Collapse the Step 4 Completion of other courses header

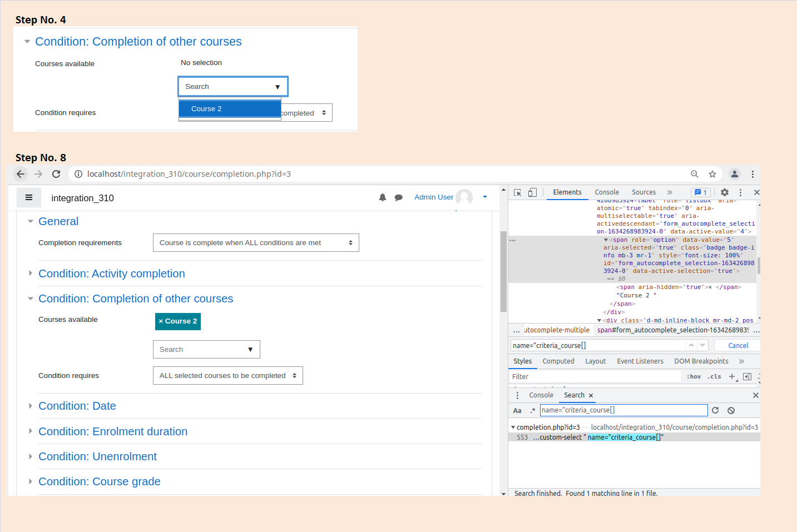click(x=27, y=42)
